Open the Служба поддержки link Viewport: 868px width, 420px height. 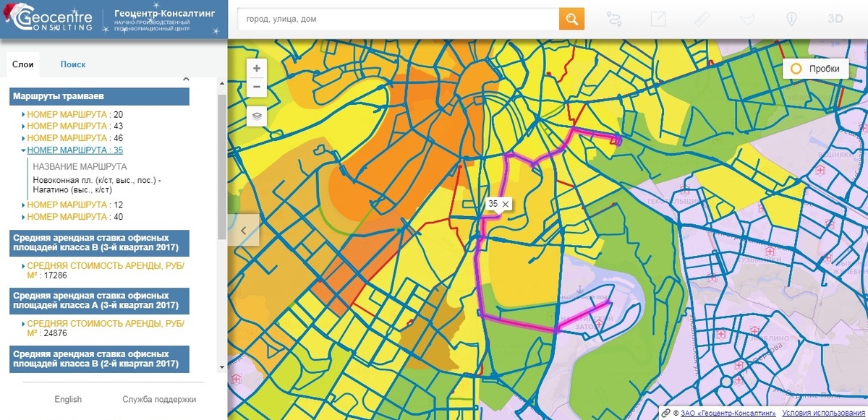point(161,399)
